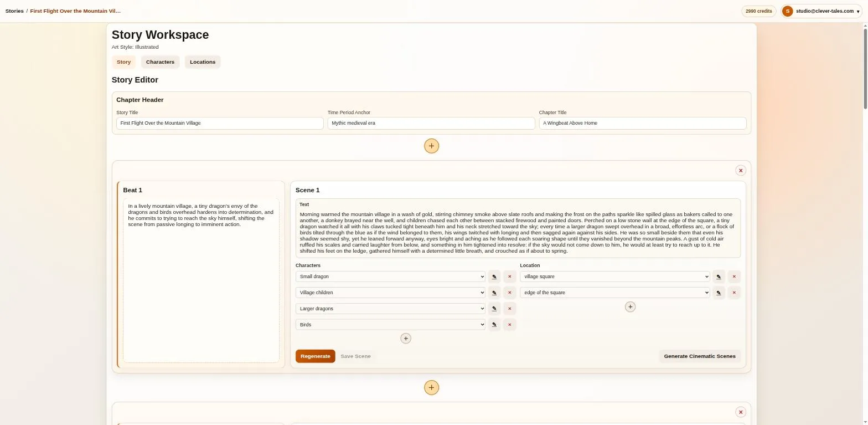This screenshot has height=425, width=868.
Task: Edit the village square location
Action: tap(719, 276)
